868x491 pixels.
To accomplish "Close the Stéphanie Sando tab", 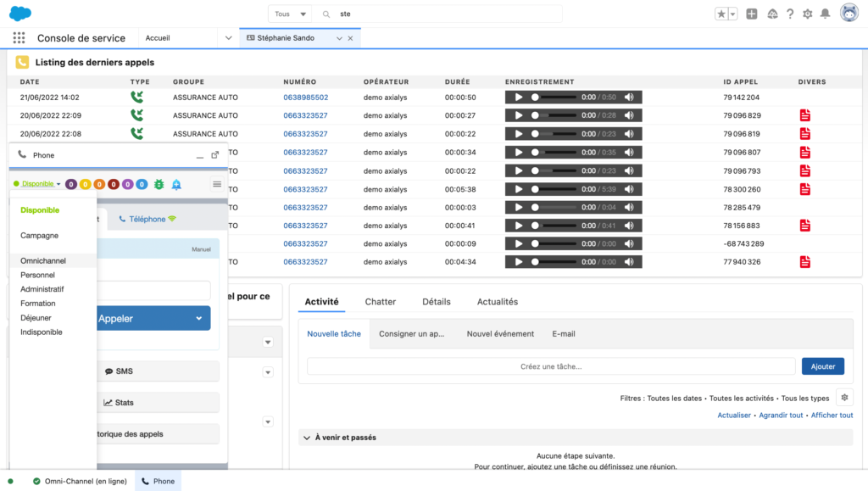I will 350,38.
